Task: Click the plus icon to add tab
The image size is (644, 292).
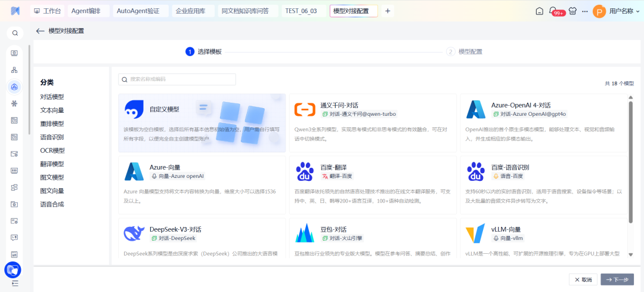Action: point(388,11)
